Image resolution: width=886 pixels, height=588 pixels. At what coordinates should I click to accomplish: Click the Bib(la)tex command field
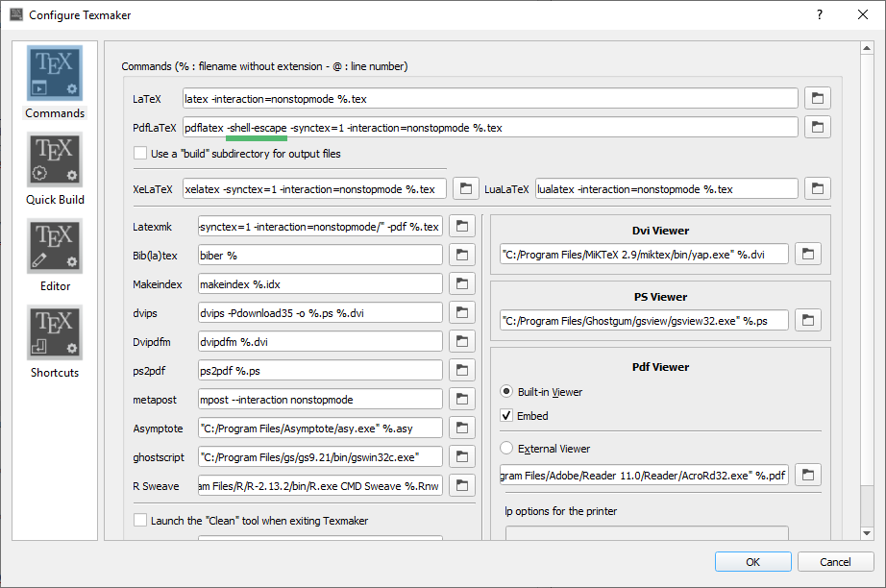[x=319, y=255]
